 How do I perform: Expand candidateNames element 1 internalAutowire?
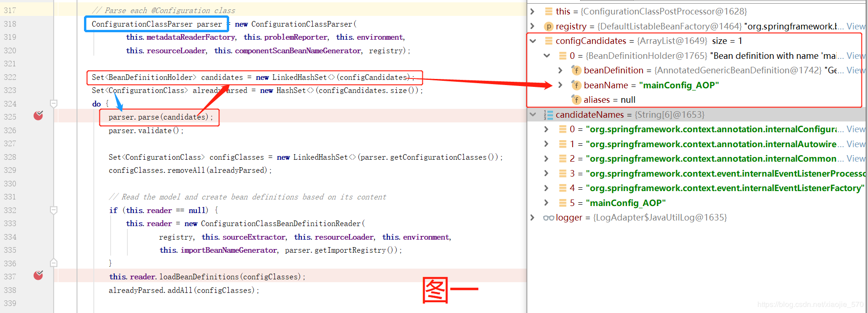pyautogui.click(x=546, y=144)
